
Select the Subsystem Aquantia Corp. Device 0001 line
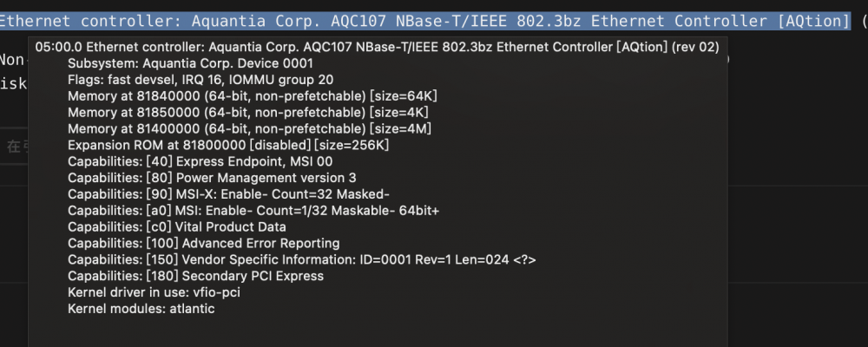190,63
